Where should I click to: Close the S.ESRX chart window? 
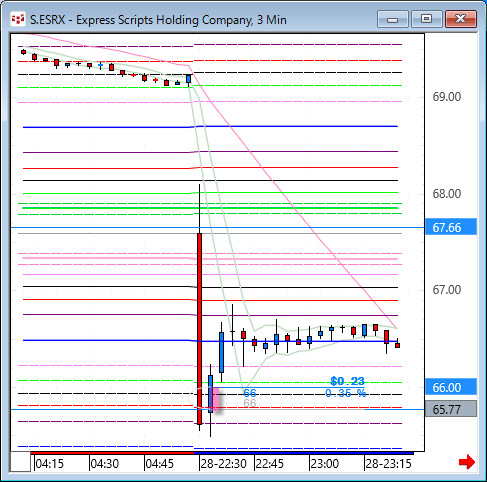click(461, 19)
